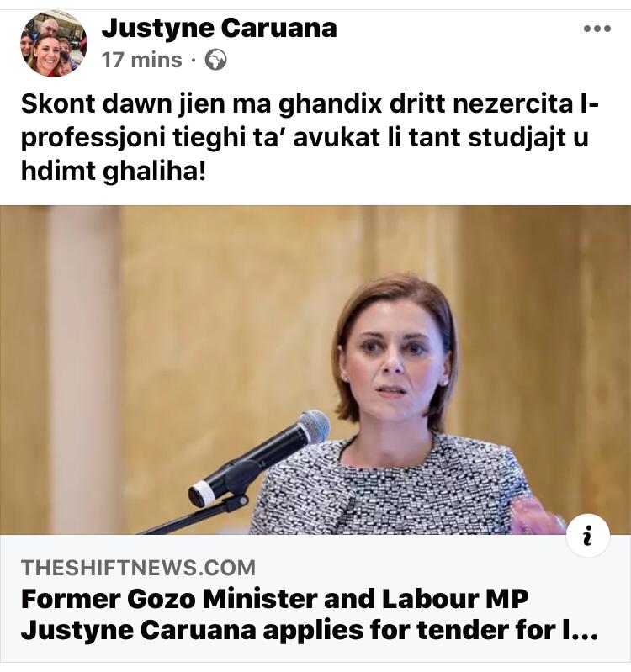
Task: Click the microphone in the article photo
Action: point(260,458)
